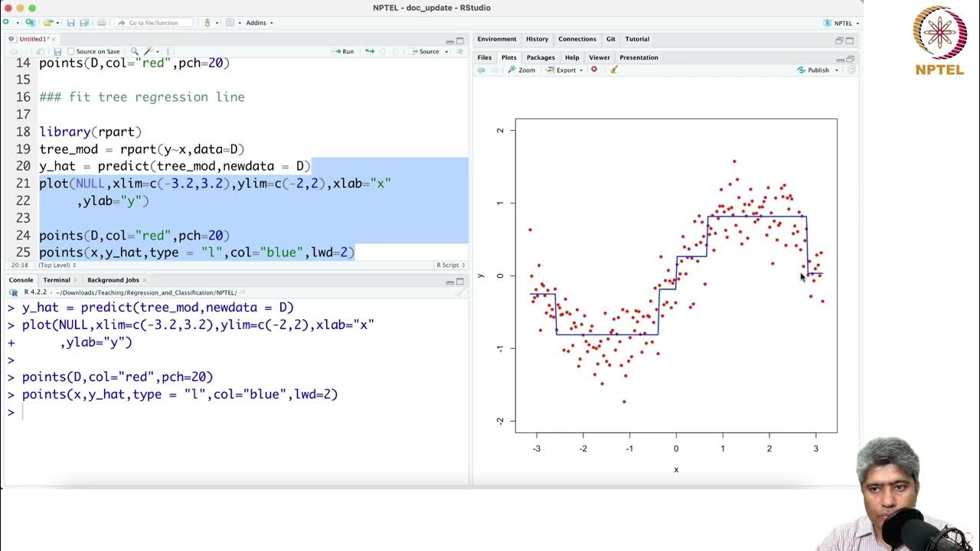Open the Viewer tab

pyautogui.click(x=599, y=57)
